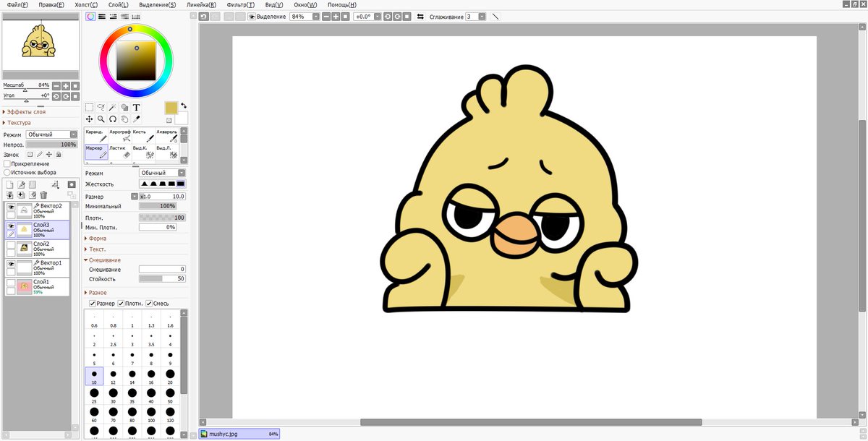Select the rotate view tool
The height and width of the screenshot is (441, 868).
click(113, 119)
